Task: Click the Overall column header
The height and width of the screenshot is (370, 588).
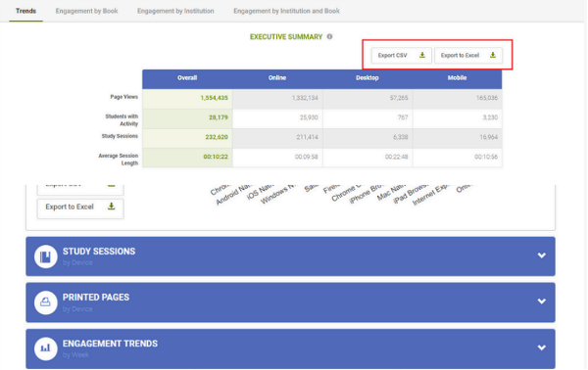Action: coord(187,78)
